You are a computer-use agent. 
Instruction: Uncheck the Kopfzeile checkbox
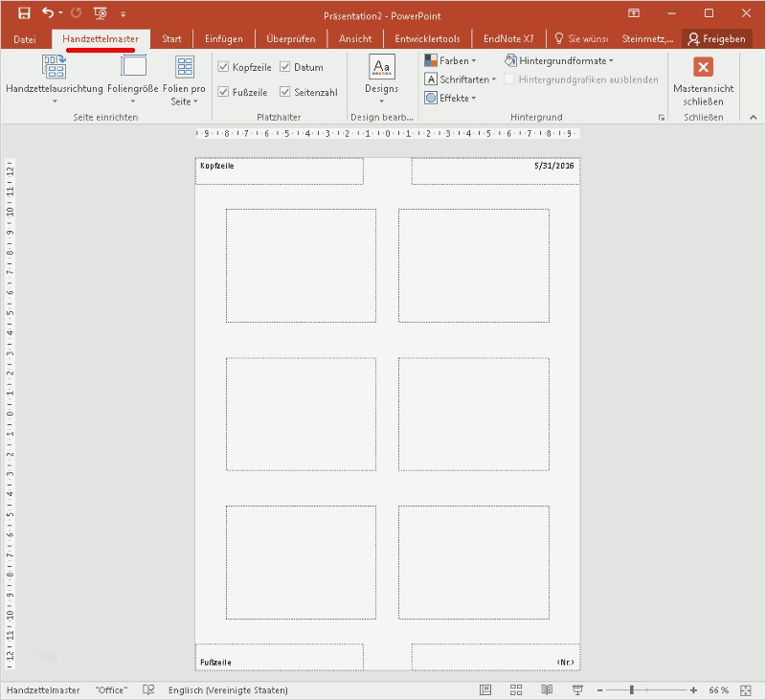pyautogui.click(x=223, y=67)
